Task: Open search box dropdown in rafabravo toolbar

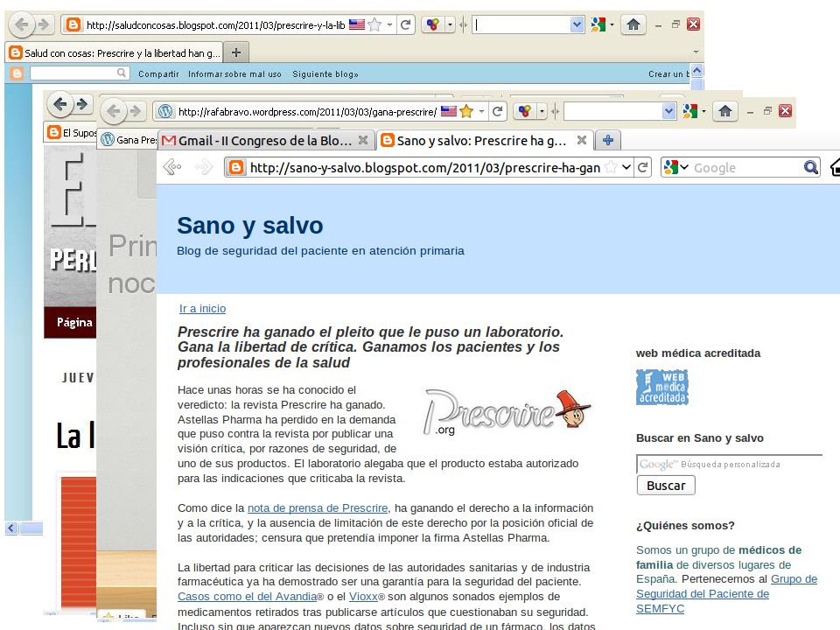Action: click(x=668, y=111)
